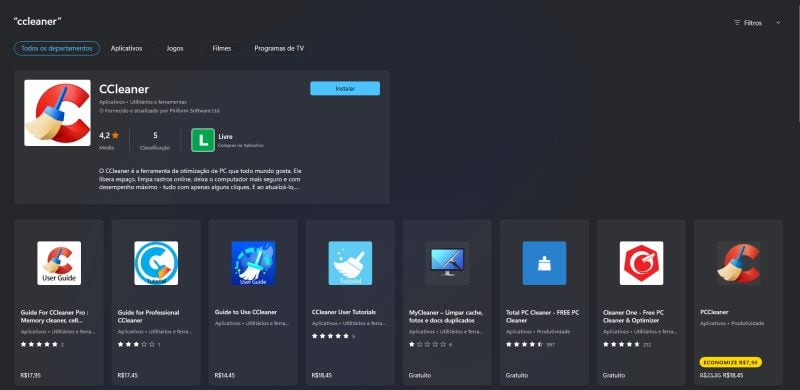Open CCleaner User Tutorials icon
Image resolution: width=800 pixels, height=390 pixels.
tap(350, 263)
